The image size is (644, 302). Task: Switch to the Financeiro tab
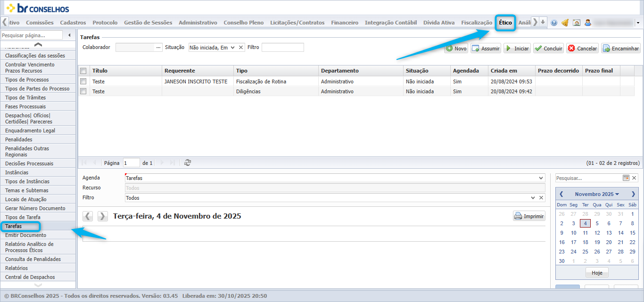tap(345, 23)
